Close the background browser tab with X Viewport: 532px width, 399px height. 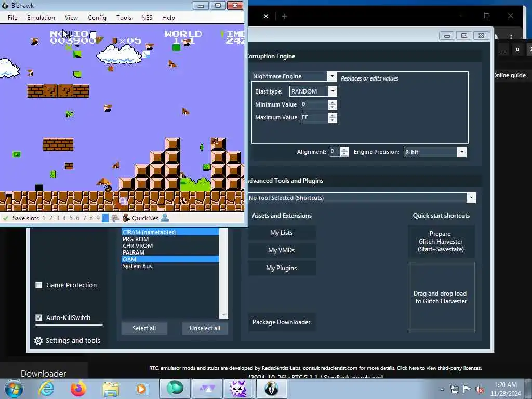266,16
